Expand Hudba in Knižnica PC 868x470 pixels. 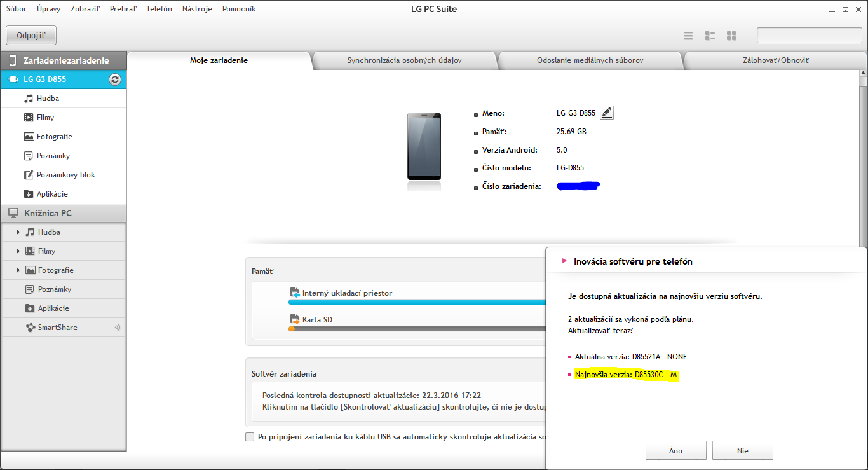tap(18, 232)
